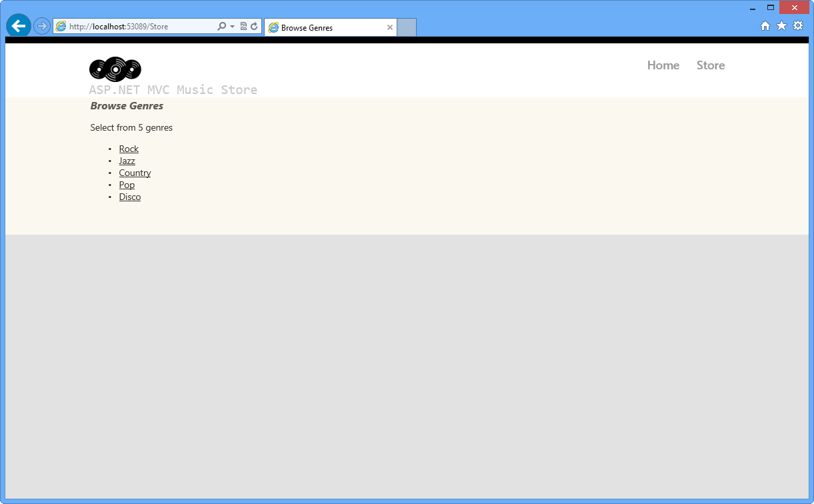
Task: Click the Store navigation link
Action: pyautogui.click(x=710, y=65)
